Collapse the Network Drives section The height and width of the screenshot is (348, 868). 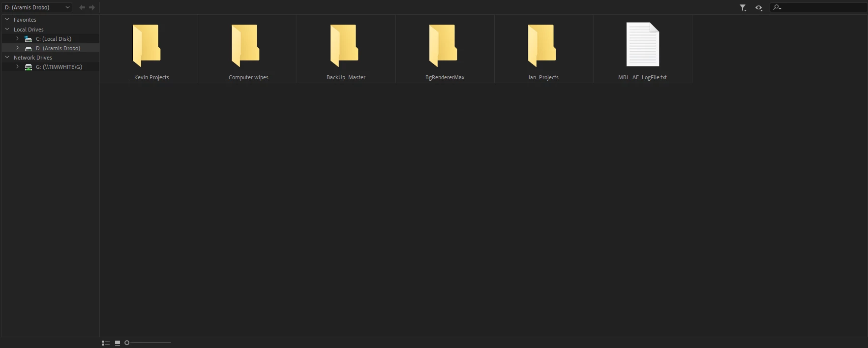[x=7, y=58]
